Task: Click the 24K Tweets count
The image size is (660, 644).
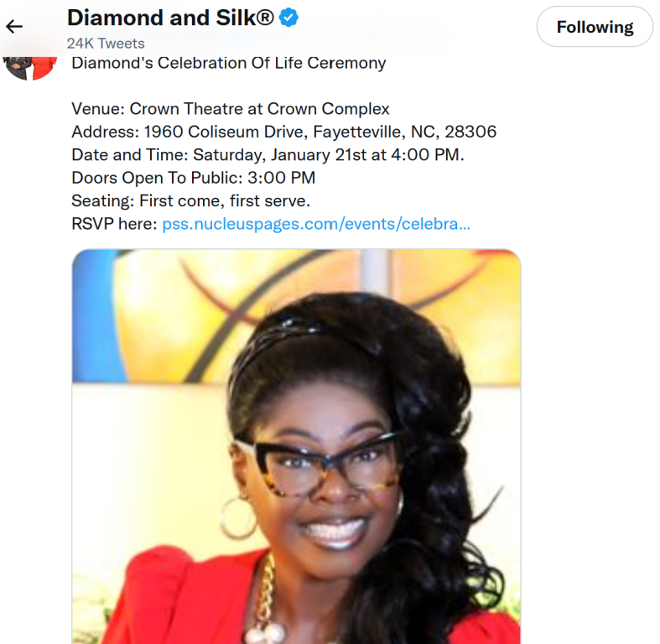Action: [x=106, y=44]
